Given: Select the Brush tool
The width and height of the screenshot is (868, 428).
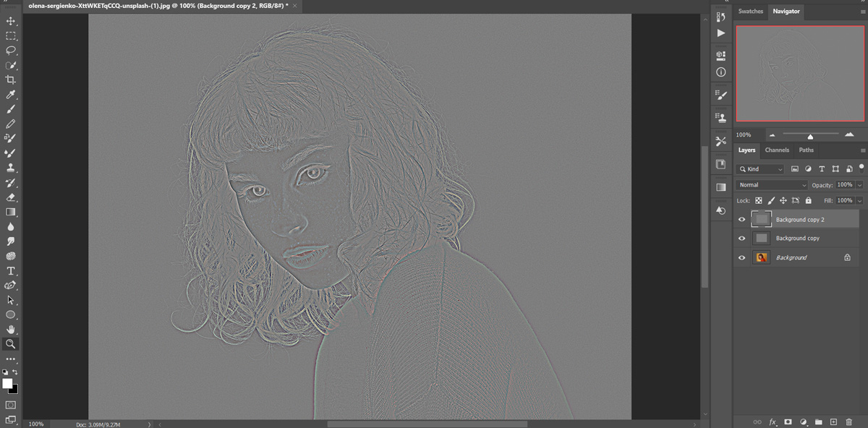Looking at the screenshot, I should [10, 109].
